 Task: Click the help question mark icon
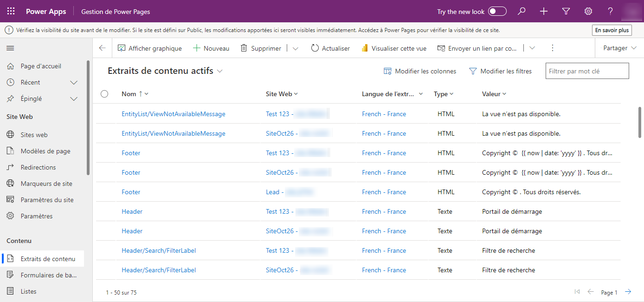click(610, 11)
